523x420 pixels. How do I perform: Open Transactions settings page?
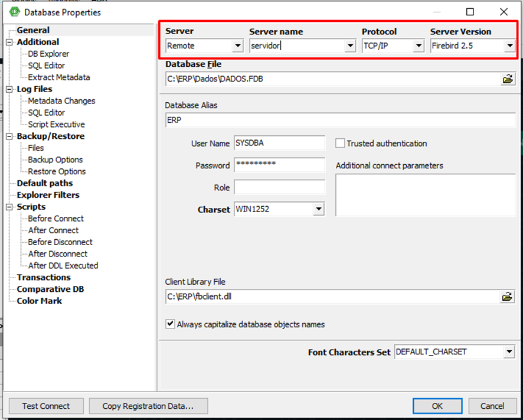tap(44, 278)
